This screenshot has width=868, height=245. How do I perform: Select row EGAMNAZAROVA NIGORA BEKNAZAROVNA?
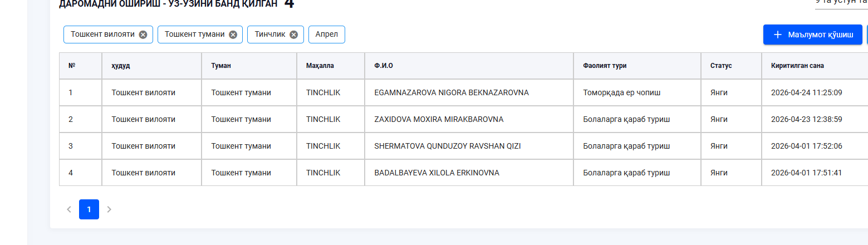pyautogui.click(x=452, y=92)
